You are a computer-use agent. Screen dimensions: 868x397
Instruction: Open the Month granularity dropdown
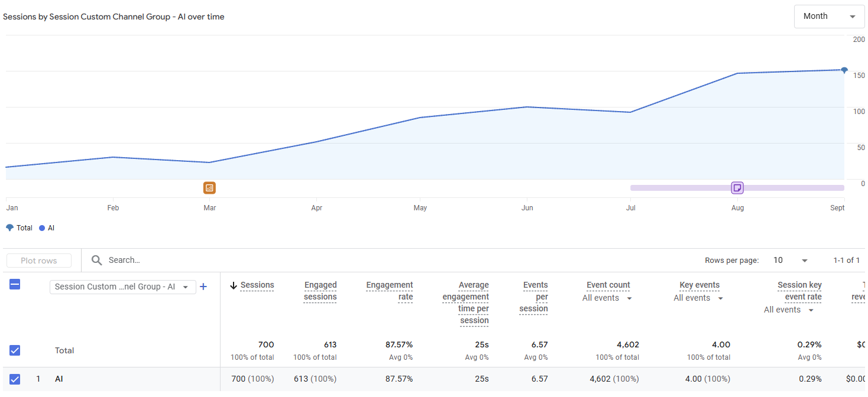[x=829, y=17]
